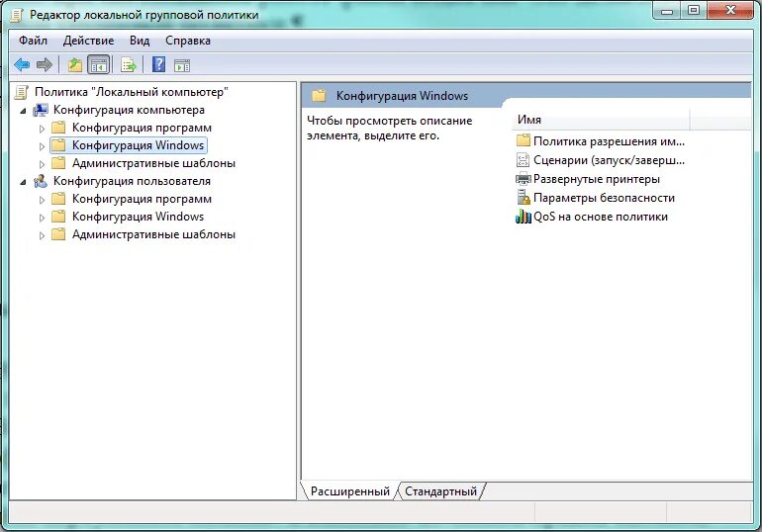Image resolution: width=762 pixels, height=532 pixels.
Task: Open the Справка menu
Action: (x=188, y=41)
